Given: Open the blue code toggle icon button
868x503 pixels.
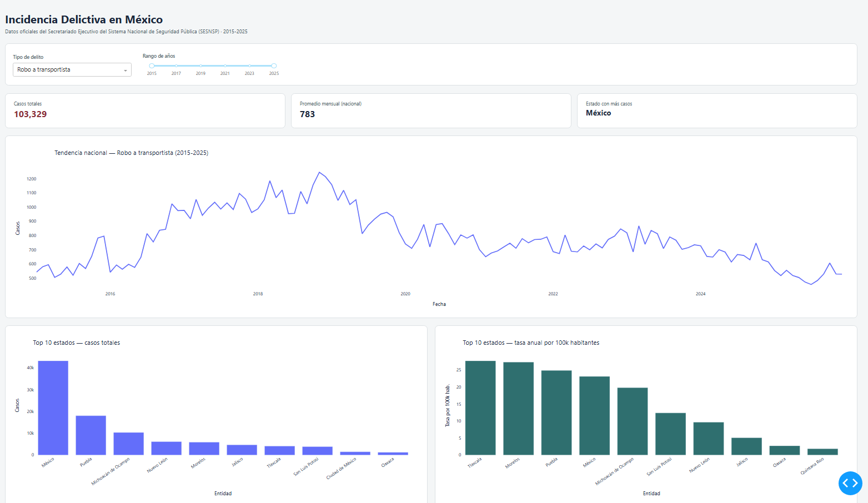Looking at the screenshot, I should 850,483.
